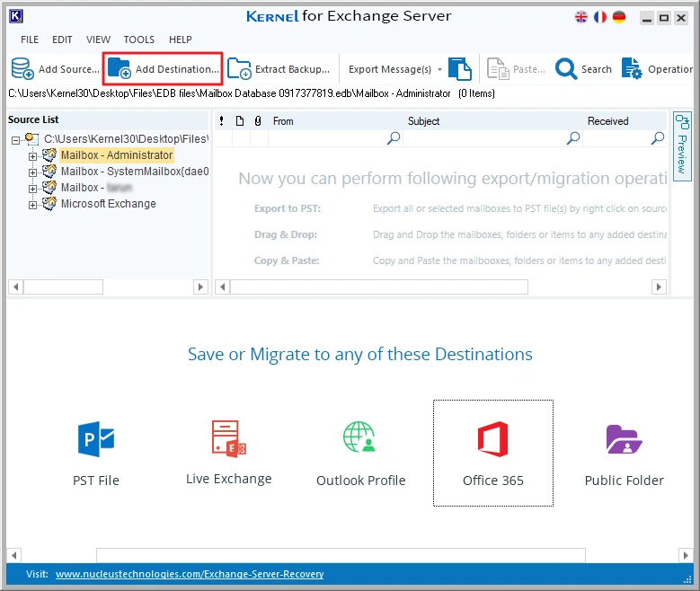Switch language using the French flag
Image resolution: width=700 pixels, height=591 pixels.
pyautogui.click(x=600, y=17)
